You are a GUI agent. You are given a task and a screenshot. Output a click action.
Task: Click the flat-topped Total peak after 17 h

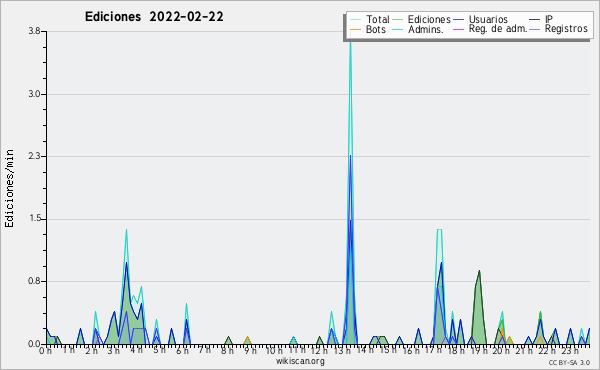coord(439,230)
